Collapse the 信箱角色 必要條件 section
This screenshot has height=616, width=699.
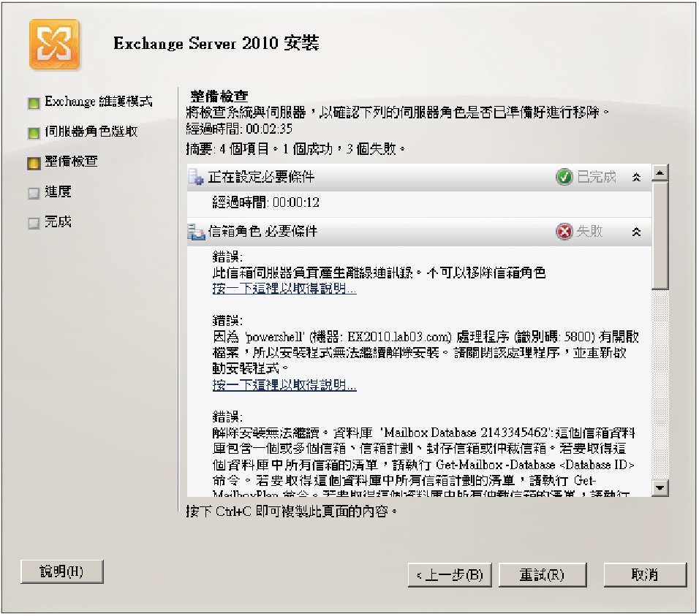pyautogui.click(x=637, y=232)
